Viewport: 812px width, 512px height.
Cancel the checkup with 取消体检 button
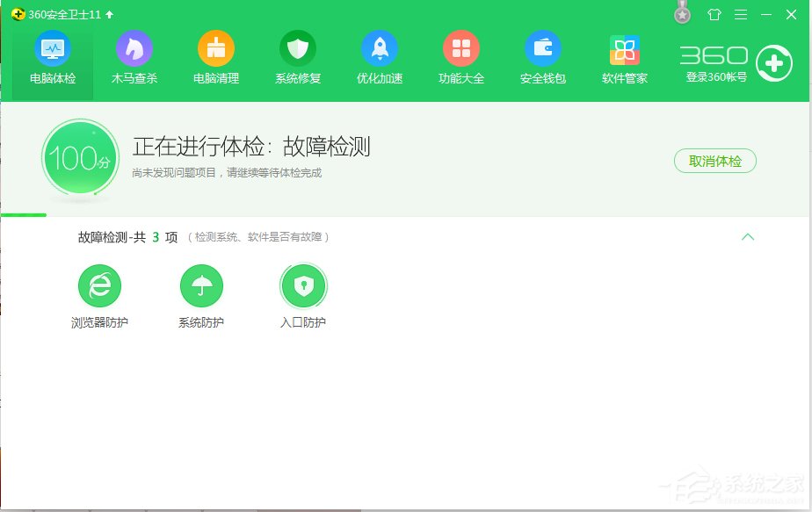714,162
